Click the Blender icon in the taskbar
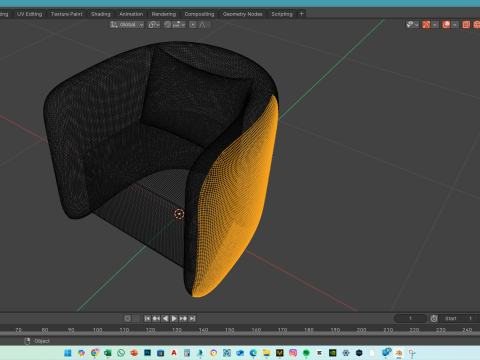Viewport: 480px width, 360px height. coord(399,353)
